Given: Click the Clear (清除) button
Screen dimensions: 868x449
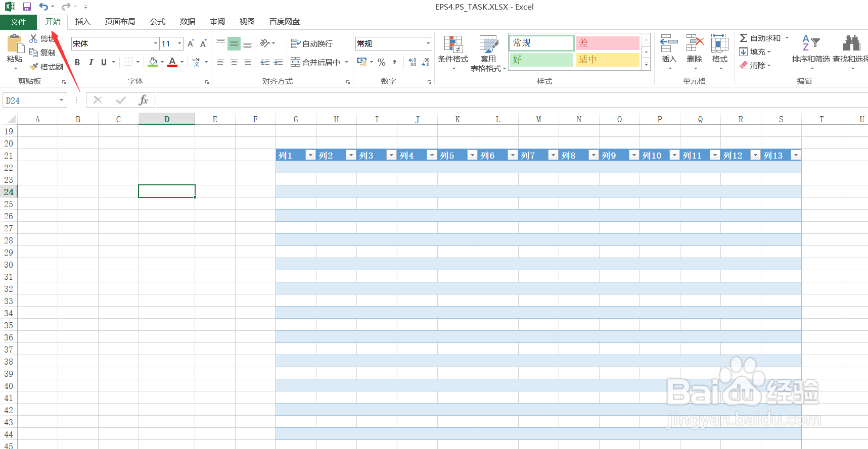Looking at the screenshot, I should (x=755, y=65).
